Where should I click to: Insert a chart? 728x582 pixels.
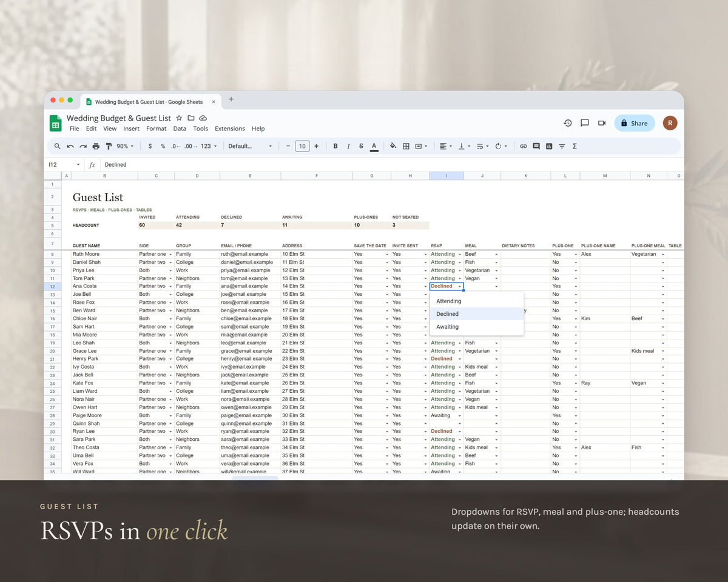[549, 146]
